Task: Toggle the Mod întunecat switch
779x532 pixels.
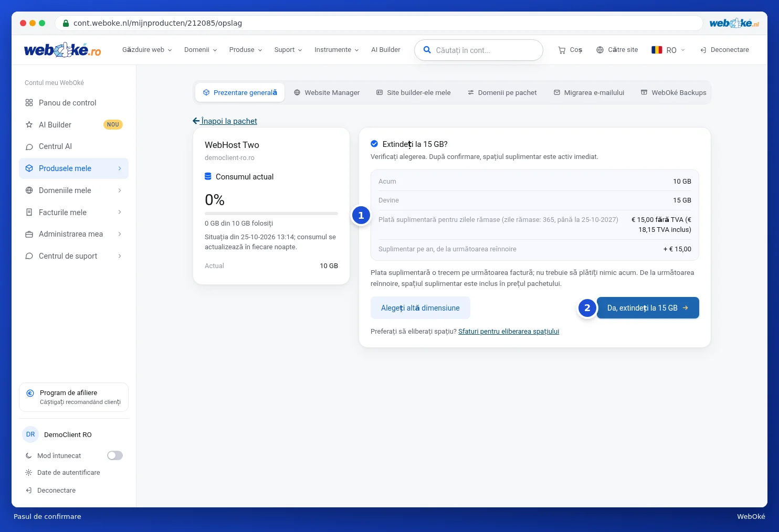Action: [x=115, y=455]
